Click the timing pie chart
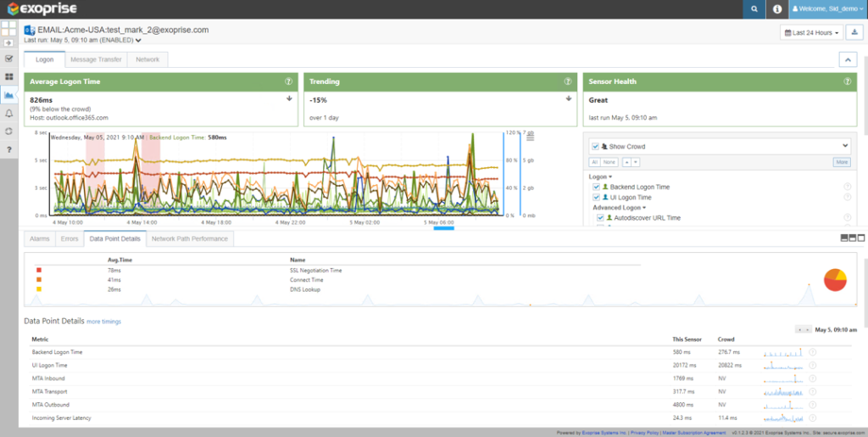Viewport: 868px width, 437px height. [x=835, y=280]
